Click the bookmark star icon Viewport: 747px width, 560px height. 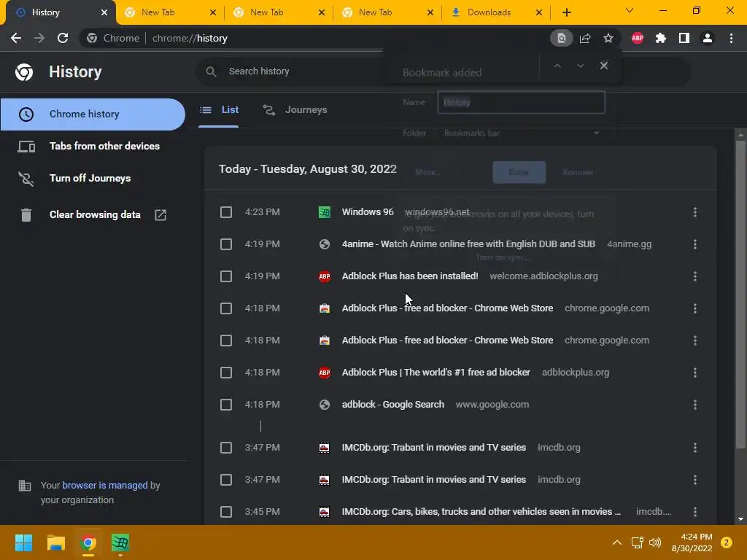coord(608,38)
